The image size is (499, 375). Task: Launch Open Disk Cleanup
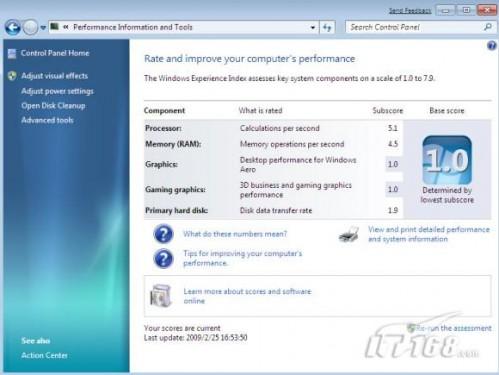[53, 106]
